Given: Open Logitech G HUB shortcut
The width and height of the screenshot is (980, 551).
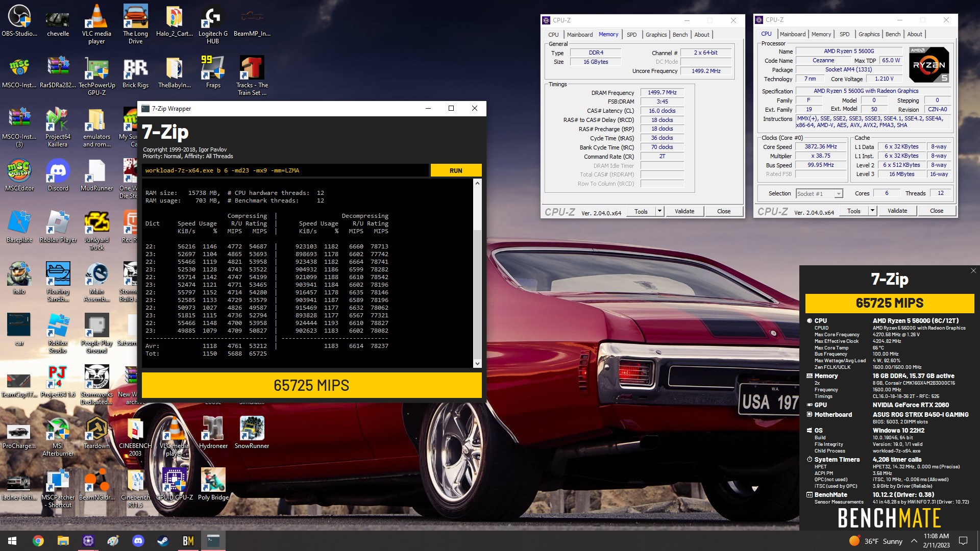Looking at the screenshot, I should click(213, 24).
